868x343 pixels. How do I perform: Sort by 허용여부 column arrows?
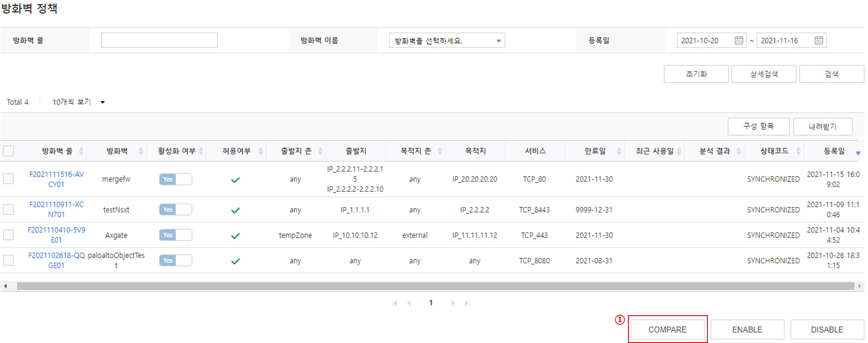260,151
